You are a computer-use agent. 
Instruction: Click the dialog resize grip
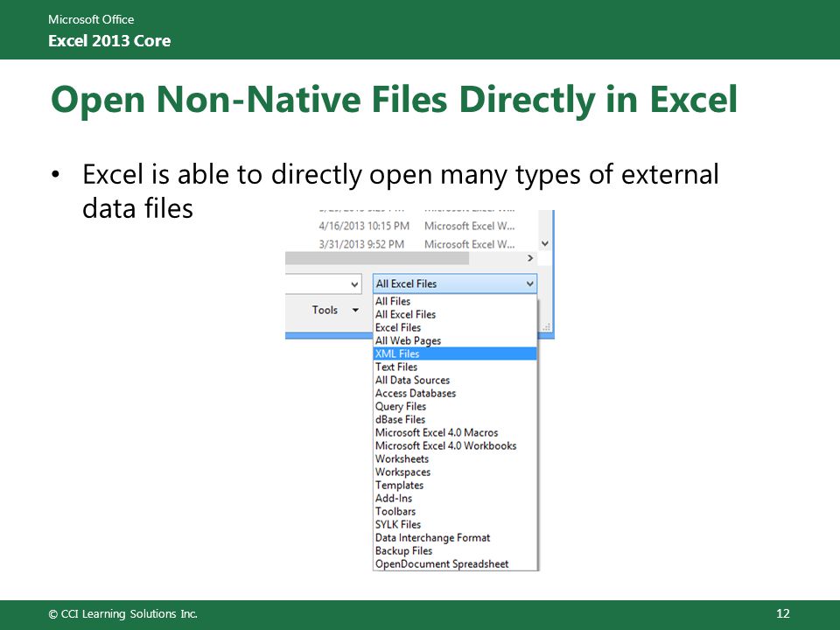tap(546, 326)
